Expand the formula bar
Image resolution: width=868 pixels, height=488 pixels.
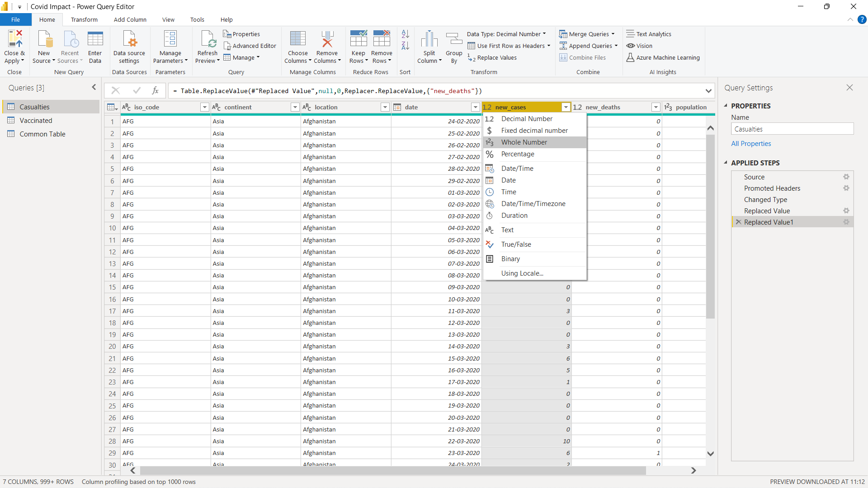point(708,90)
